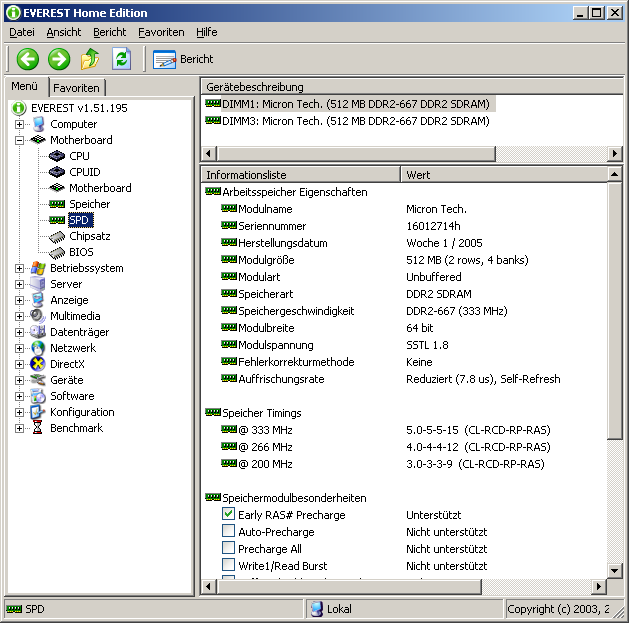Click the info list horizontal scrollbar thumb
This screenshot has height=623, width=629.
coord(349,587)
